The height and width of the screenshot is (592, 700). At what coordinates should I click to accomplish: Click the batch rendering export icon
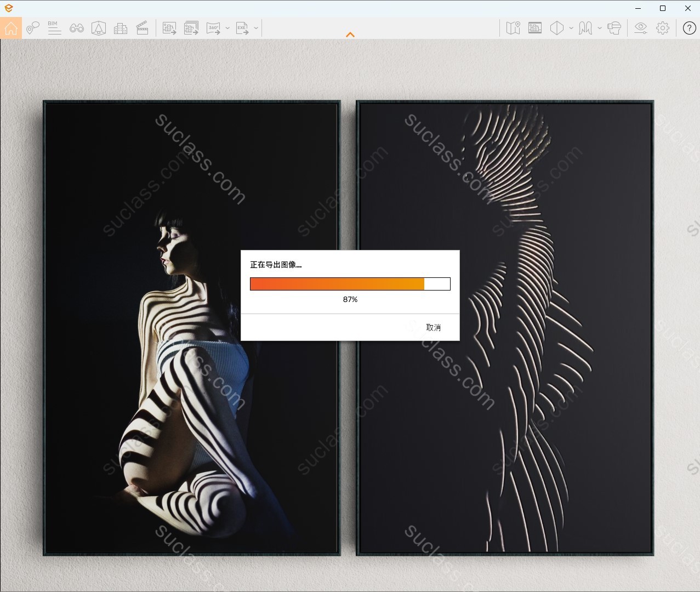[x=191, y=28]
